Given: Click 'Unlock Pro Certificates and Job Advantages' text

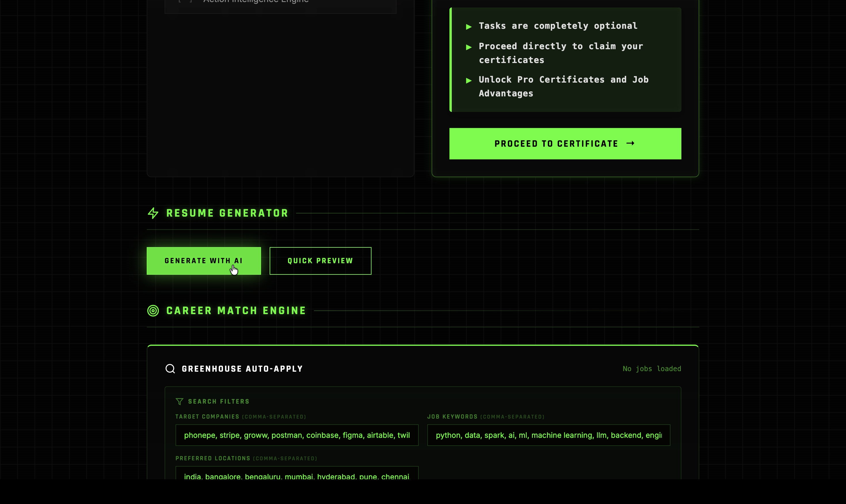Looking at the screenshot, I should click(x=564, y=86).
